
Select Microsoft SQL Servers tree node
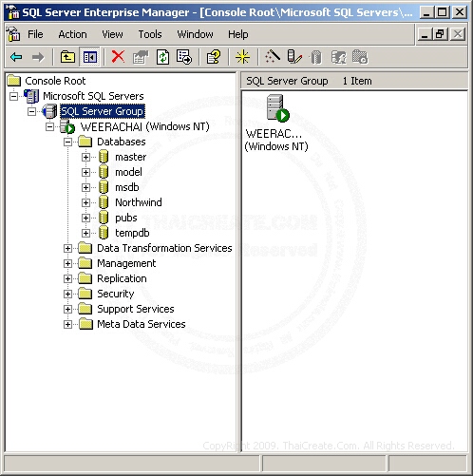93,96
